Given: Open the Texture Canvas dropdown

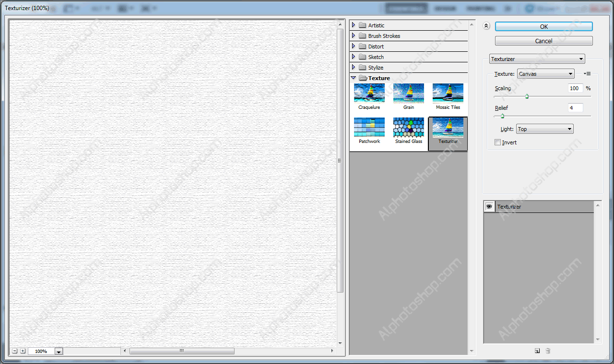Looking at the screenshot, I should 545,74.
